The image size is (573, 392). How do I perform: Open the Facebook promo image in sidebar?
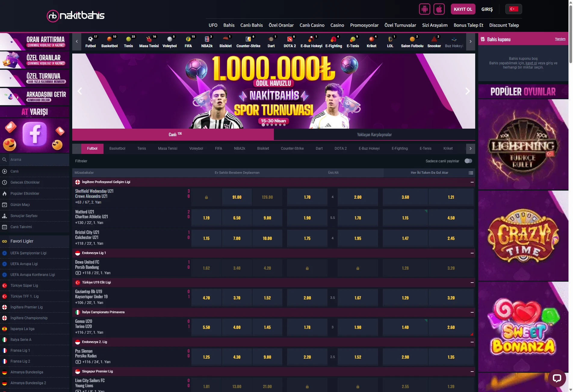pyautogui.click(x=35, y=135)
